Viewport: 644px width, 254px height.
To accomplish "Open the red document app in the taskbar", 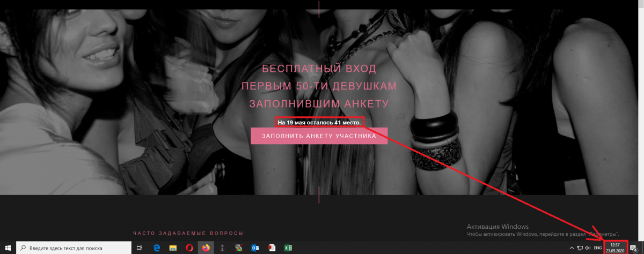I will pos(272,248).
